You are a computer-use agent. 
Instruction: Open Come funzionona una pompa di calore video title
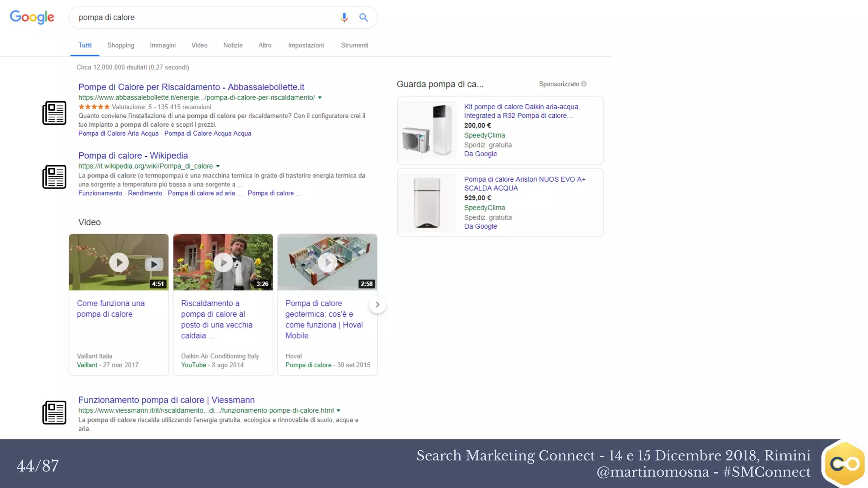point(111,309)
